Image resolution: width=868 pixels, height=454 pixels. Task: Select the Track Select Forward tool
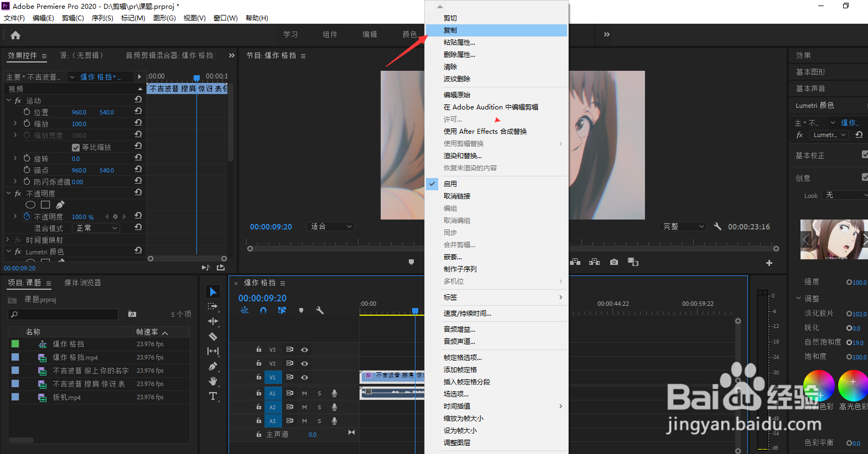pos(213,306)
